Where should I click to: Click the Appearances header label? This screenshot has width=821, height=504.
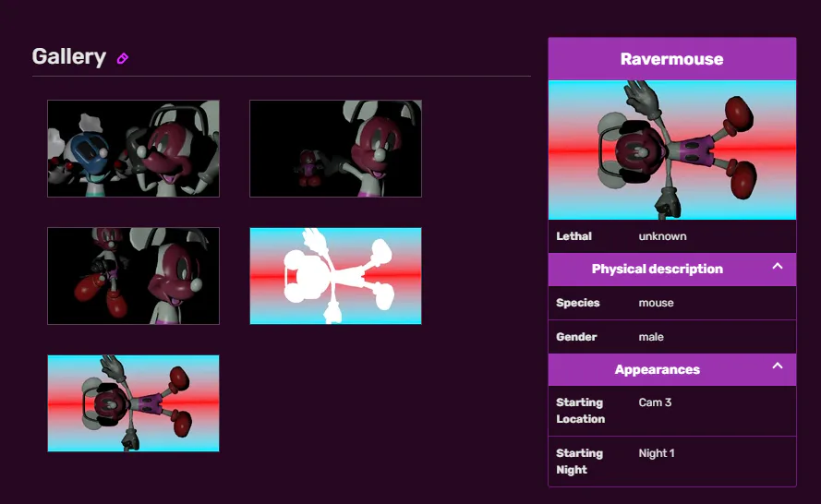658,369
